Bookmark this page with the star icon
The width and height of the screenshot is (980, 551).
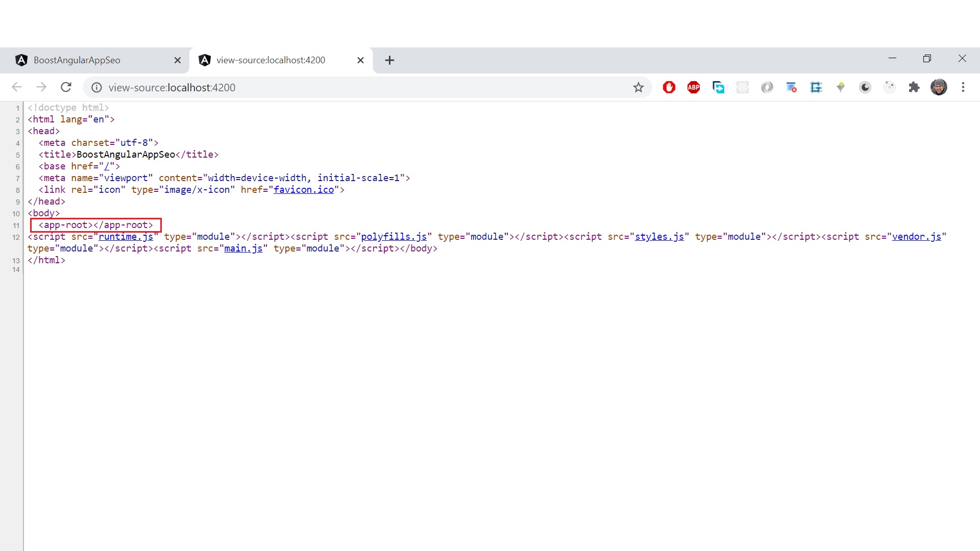pos(638,87)
